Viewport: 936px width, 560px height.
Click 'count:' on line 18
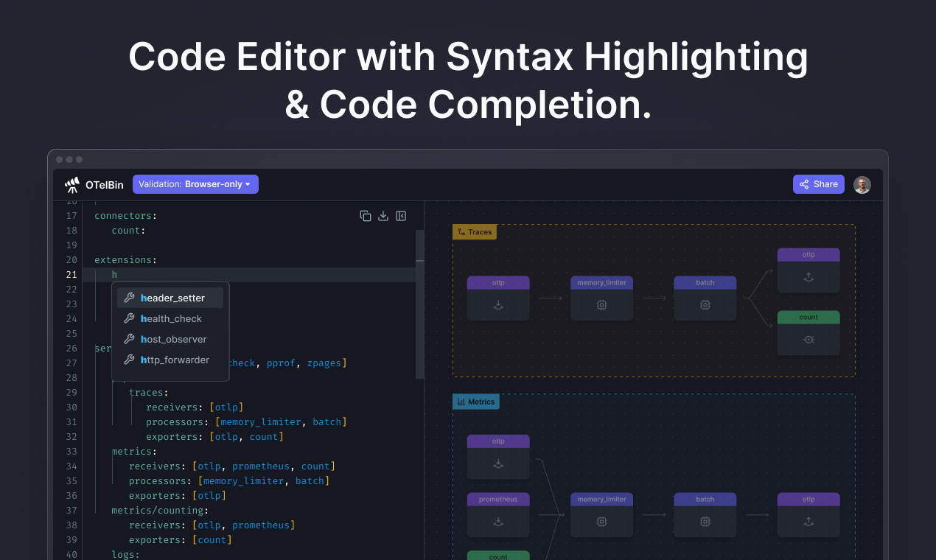click(129, 231)
